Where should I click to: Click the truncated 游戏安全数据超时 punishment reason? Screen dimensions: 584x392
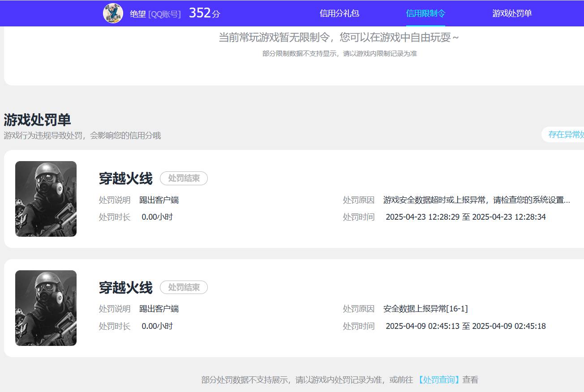coord(477,200)
